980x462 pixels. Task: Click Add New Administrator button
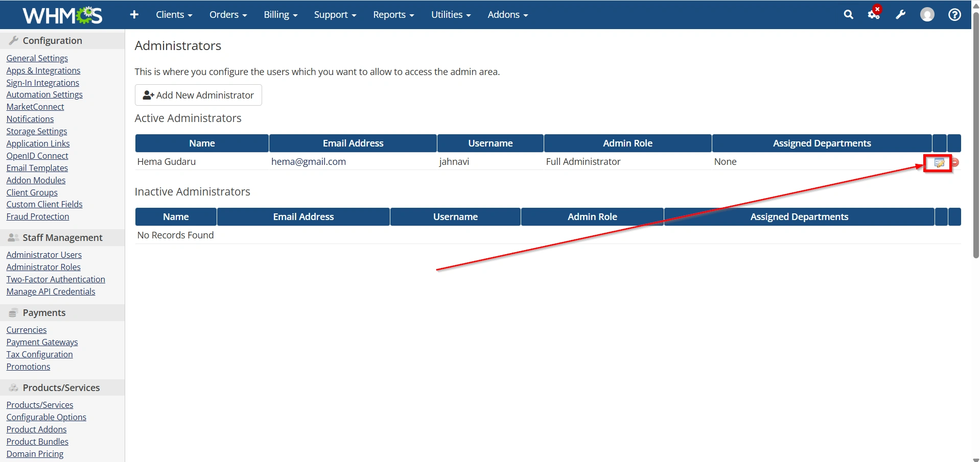[x=198, y=95]
